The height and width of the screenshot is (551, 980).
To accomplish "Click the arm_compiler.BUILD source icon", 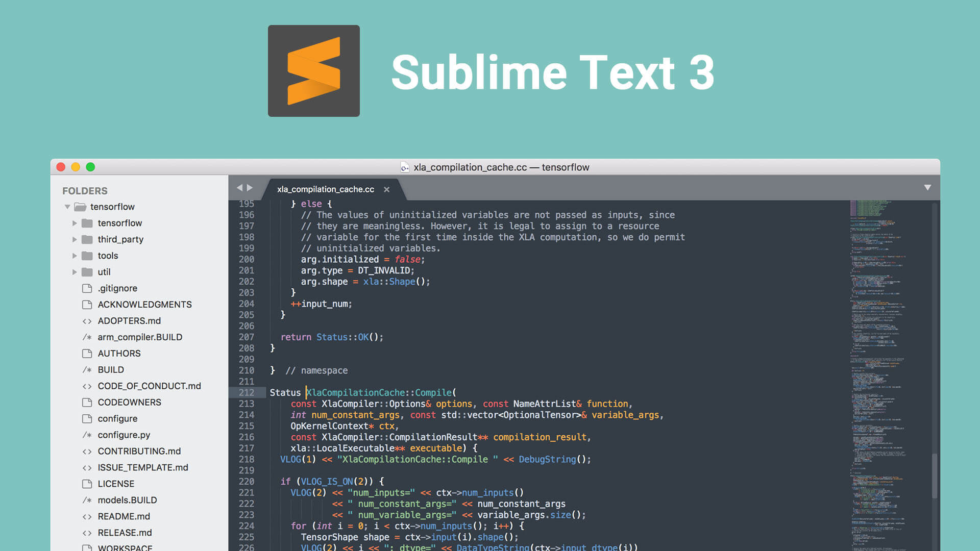I will (x=87, y=337).
